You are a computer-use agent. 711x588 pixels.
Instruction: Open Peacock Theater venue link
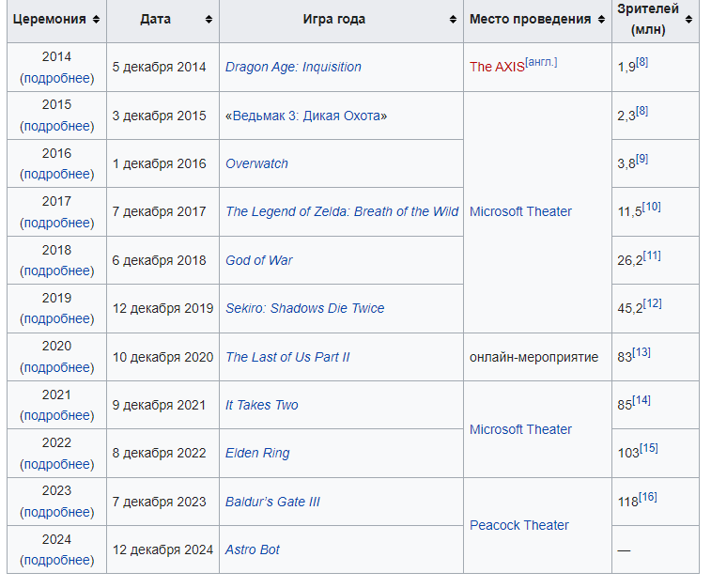click(518, 525)
